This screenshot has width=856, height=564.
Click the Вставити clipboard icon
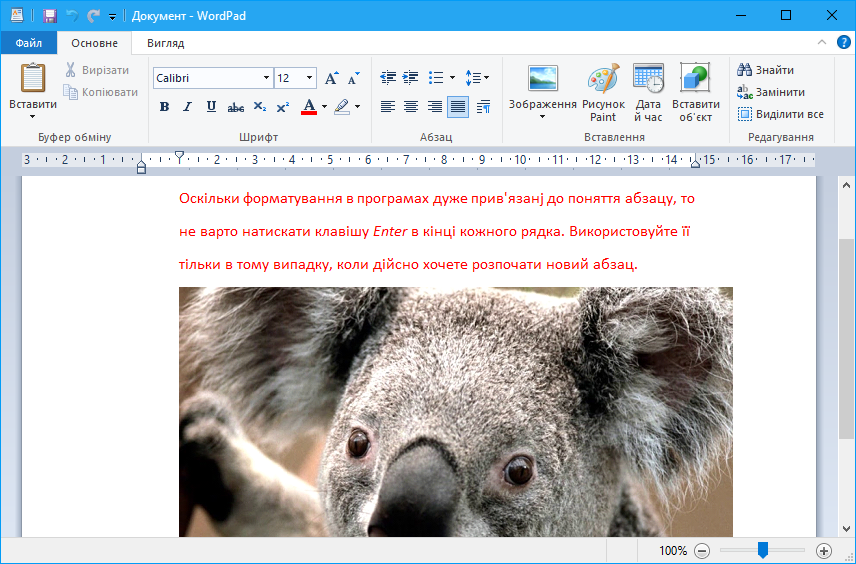pos(33,78)
